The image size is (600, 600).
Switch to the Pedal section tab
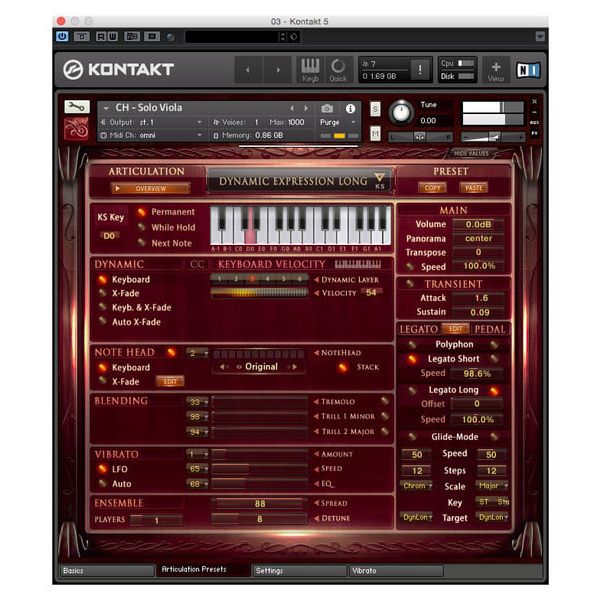point(490,329)
